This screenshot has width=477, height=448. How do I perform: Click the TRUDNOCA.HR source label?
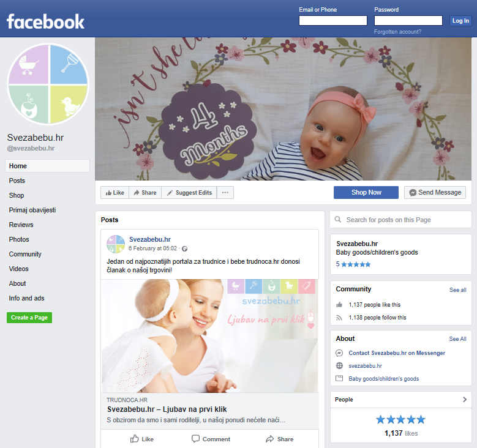coord(127,400)
